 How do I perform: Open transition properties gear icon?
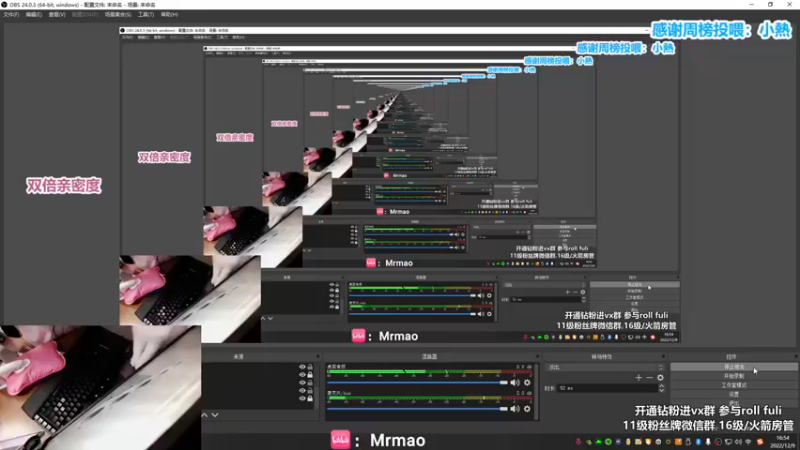661,378
